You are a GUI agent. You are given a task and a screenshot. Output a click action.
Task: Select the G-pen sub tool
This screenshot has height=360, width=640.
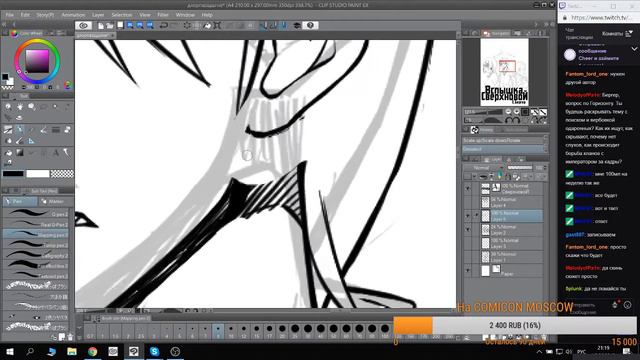(x=36, y=213)
